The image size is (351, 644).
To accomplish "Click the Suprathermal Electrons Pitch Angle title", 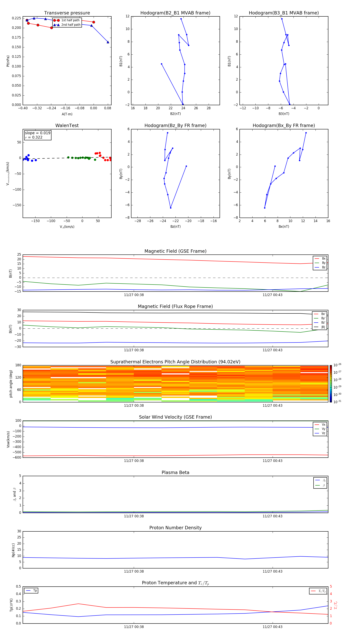I will (175, 362).
